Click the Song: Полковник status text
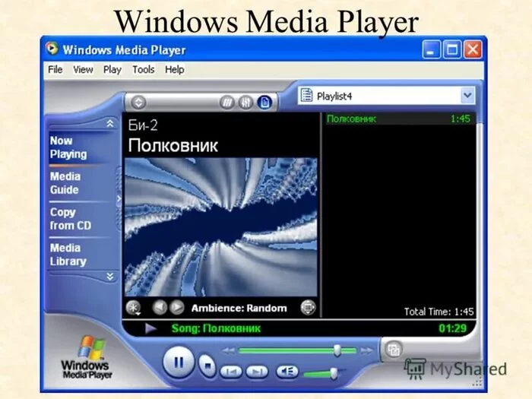Screen dimensions: 532x399 pyautogui.click(x=216, y=328)
